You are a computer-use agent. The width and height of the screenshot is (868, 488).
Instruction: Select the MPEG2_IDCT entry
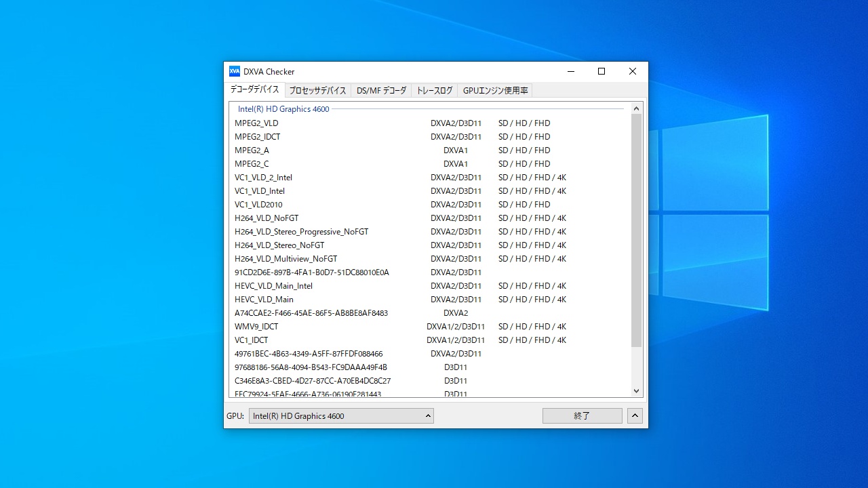point(429,137)
